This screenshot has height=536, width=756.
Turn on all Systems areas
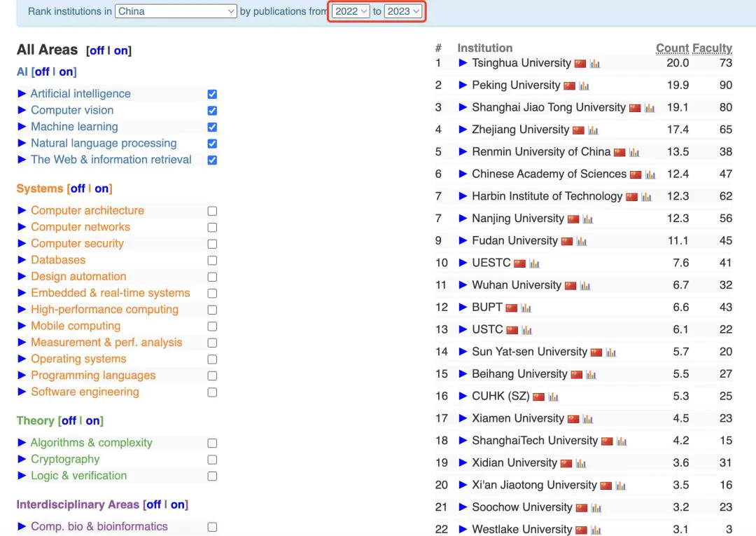point(101,188)
